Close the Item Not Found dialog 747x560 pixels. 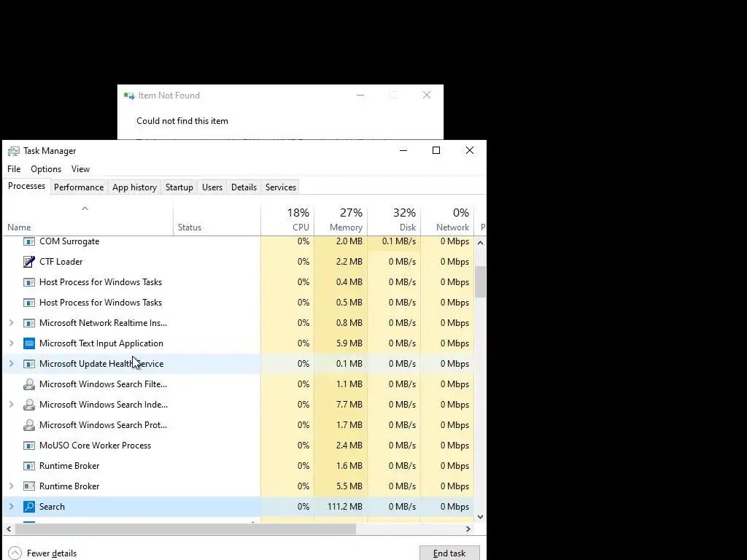point(427,96)
